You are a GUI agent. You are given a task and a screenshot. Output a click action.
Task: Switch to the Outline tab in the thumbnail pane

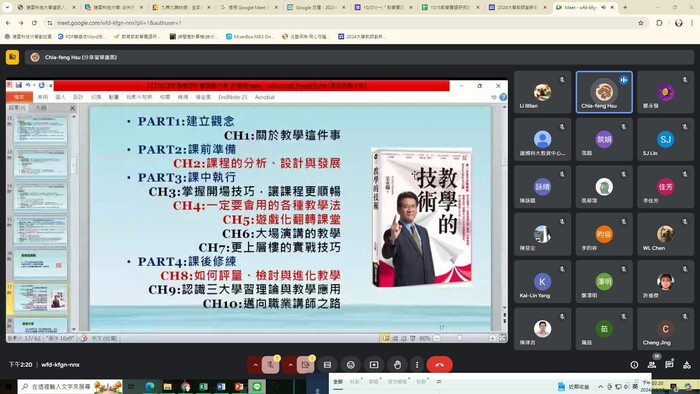coord(41,108)
